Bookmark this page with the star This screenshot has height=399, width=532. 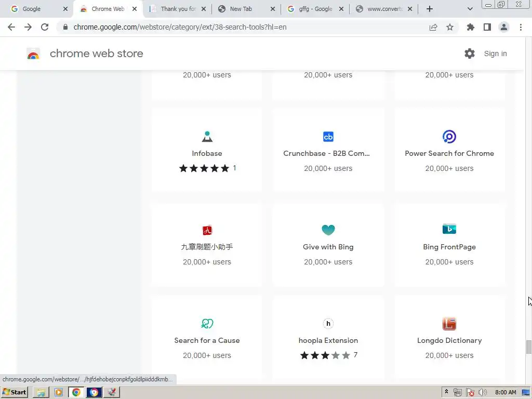450,27
